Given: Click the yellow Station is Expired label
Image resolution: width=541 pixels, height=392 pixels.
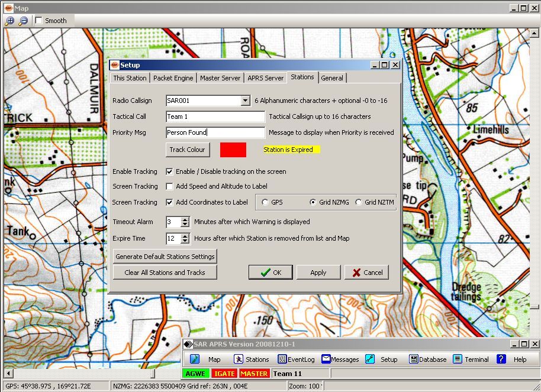Looking at the screenshot, I should 292,150.
